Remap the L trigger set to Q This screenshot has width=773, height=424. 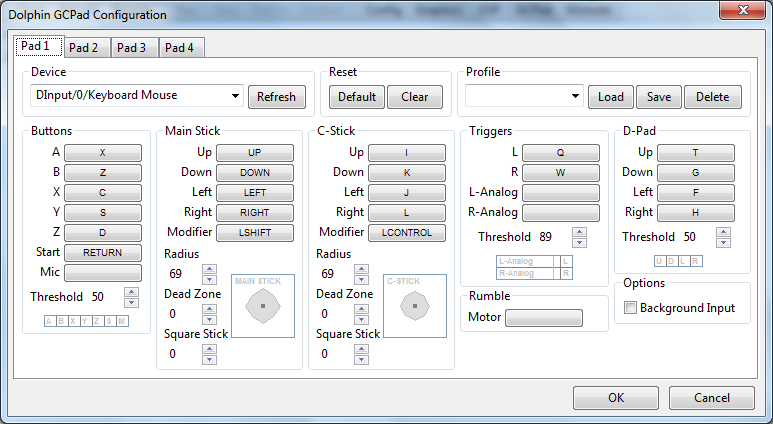pyautogui.click(x=561, y=153)
